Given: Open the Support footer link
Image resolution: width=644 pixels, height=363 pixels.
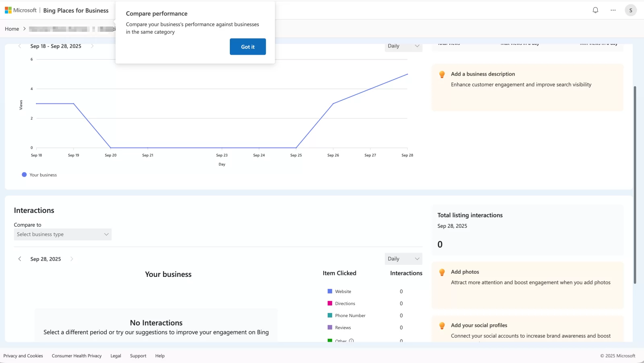Looking at the screenshot, I should (x=138, y=356).
